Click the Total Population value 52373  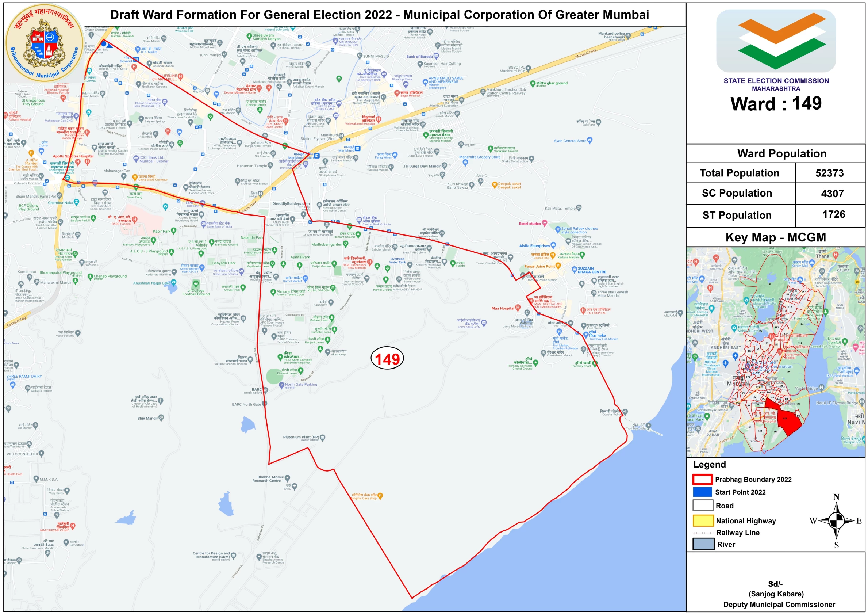[829, 173]
